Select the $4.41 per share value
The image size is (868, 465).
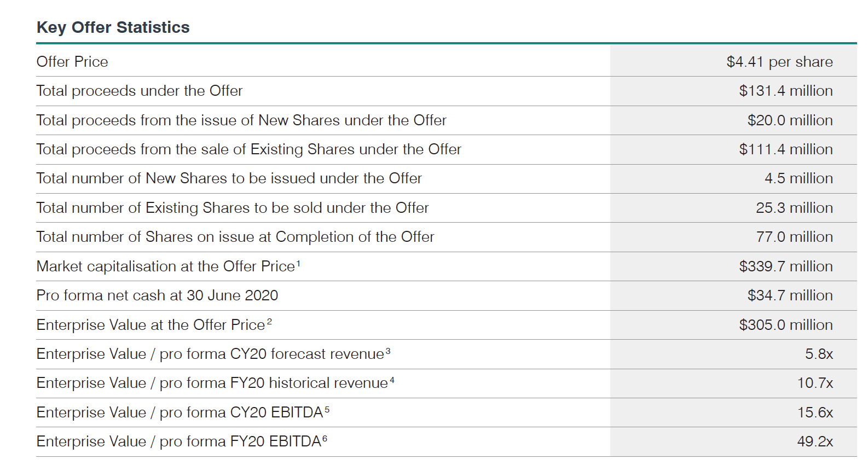(x=779, y=62)
